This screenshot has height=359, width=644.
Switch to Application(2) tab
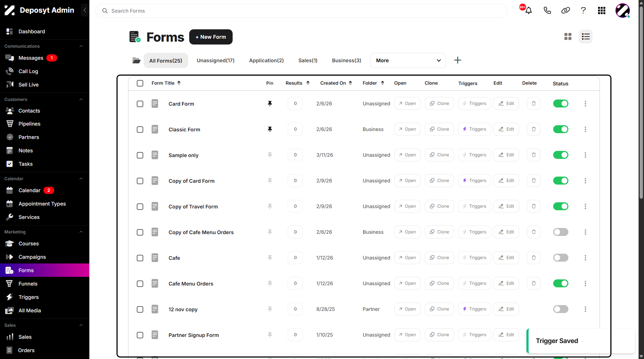266,60
